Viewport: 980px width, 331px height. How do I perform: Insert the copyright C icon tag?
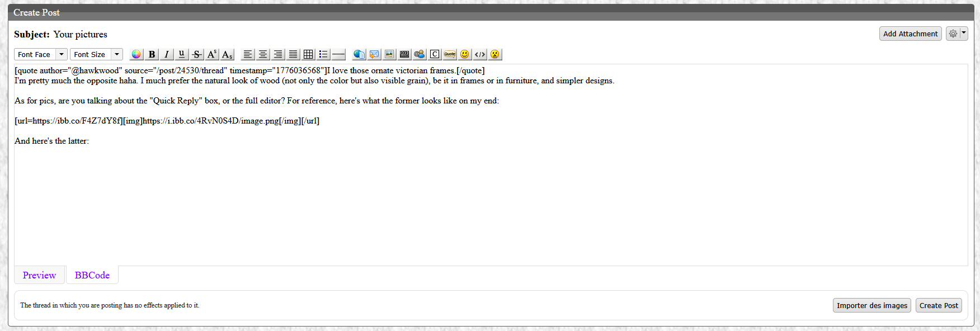435,54
